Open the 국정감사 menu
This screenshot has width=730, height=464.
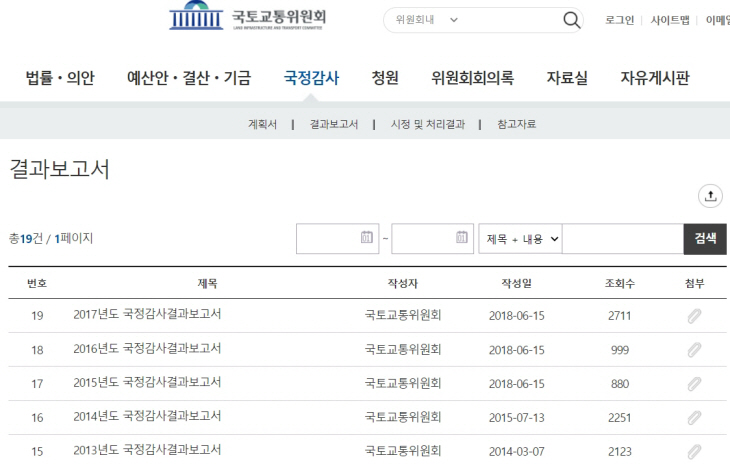point(311,78)
